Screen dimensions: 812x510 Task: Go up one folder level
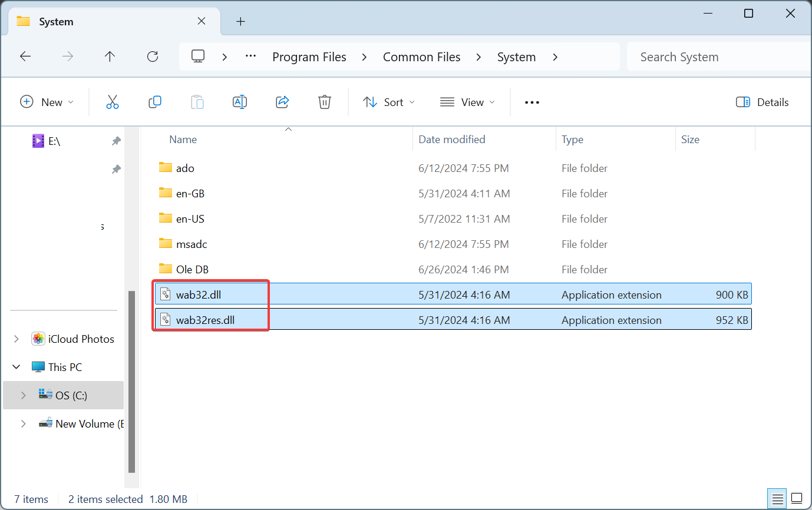pyautogui.click(x=110, y=57)
